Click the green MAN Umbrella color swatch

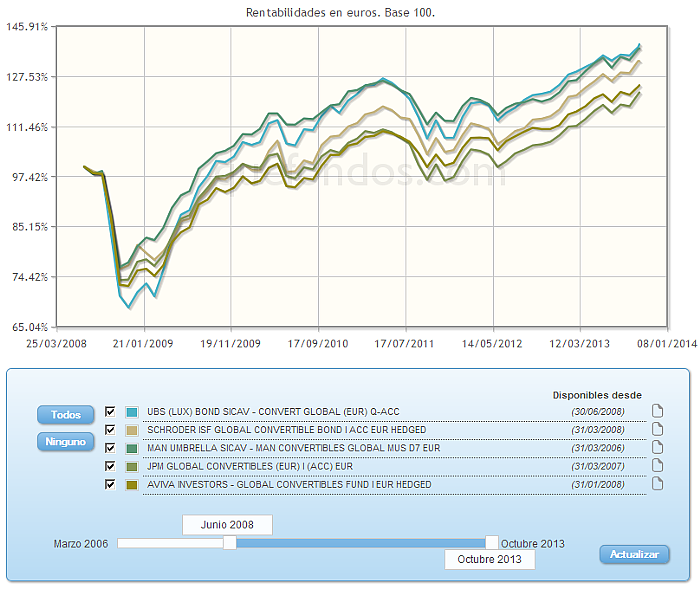coord(132,448)
